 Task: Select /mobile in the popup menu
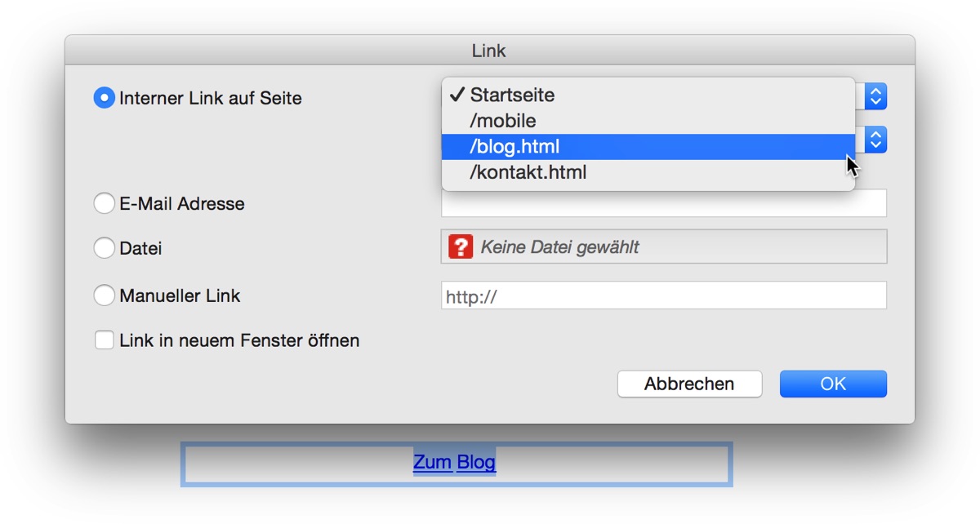pyautogui.click(x=503, y=121)
